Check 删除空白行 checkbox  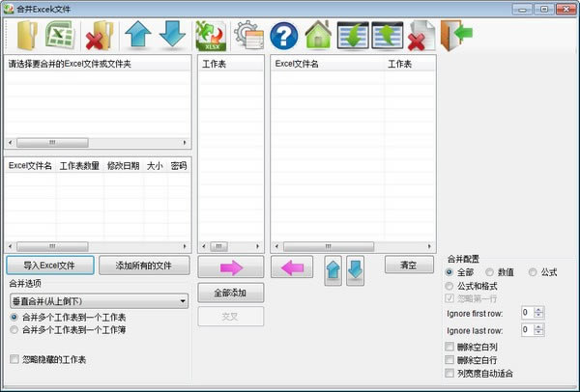coord(449,360)
